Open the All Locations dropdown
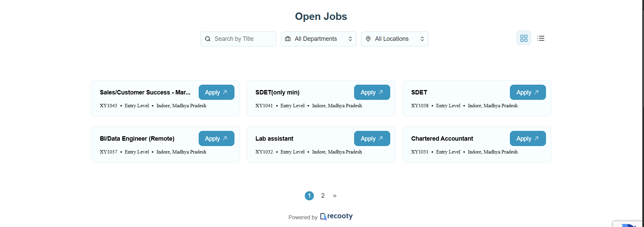Viewport: 644px width, 227px height. coord(394,39)
